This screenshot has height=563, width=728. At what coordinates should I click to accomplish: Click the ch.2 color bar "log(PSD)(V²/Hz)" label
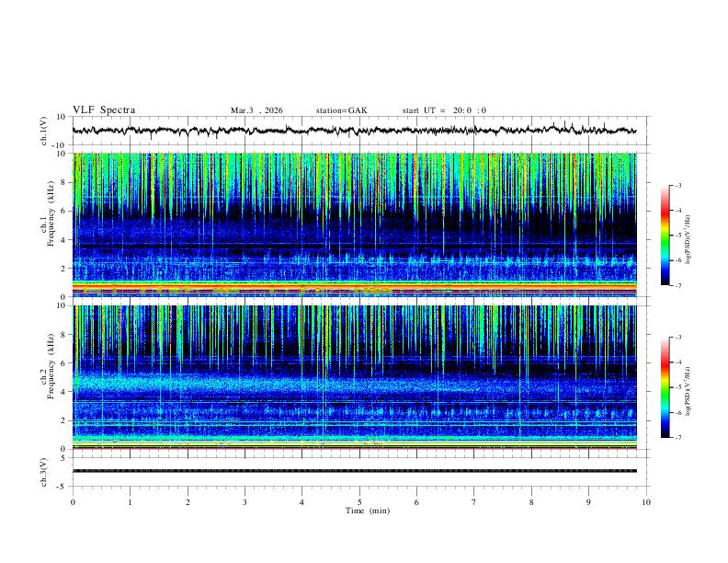tap(688, 391)
